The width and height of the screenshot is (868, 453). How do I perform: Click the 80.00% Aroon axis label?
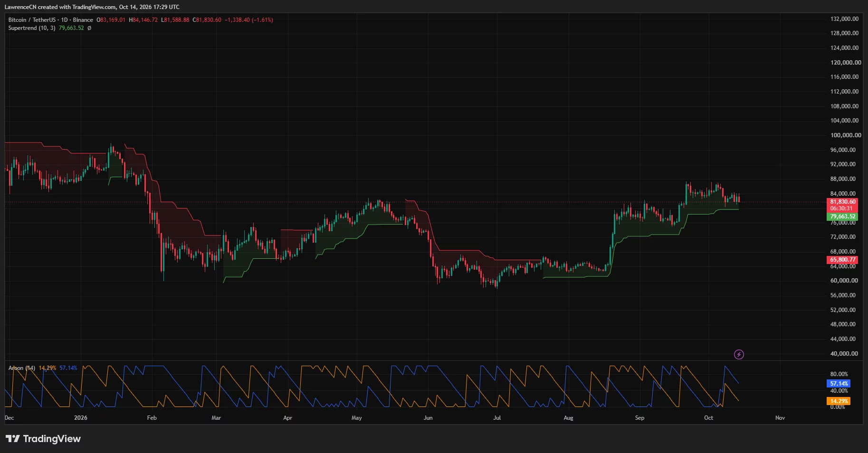click(x=839, y=374)
